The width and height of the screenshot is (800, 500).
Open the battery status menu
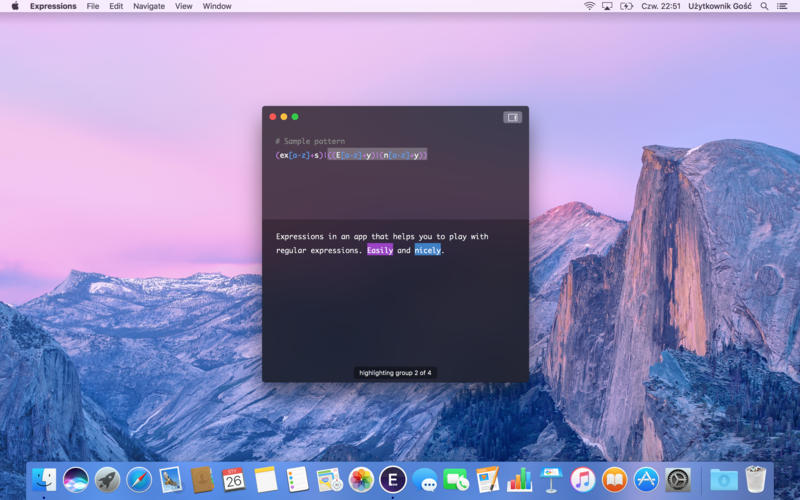(627, 6)
